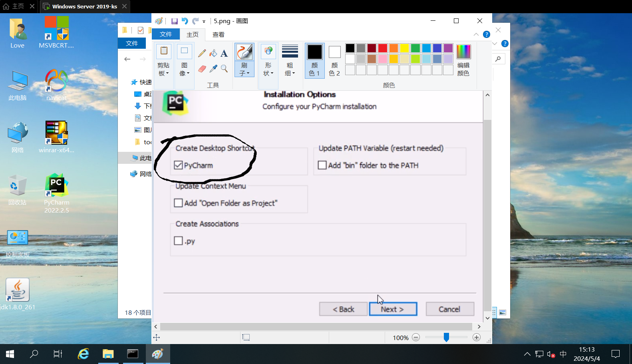
Task: Click Explorer back navigation arrow
Action: (127, 59)
